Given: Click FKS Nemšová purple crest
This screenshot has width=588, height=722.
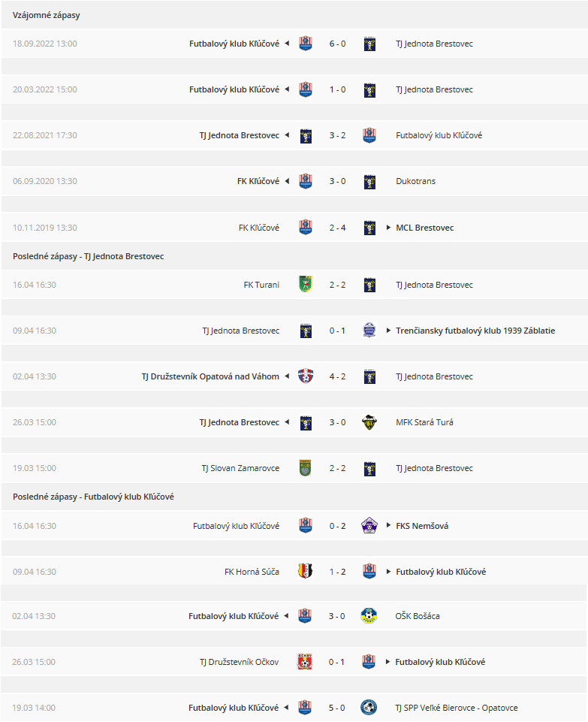Looking at the screenshot, I should coord(369,526).
